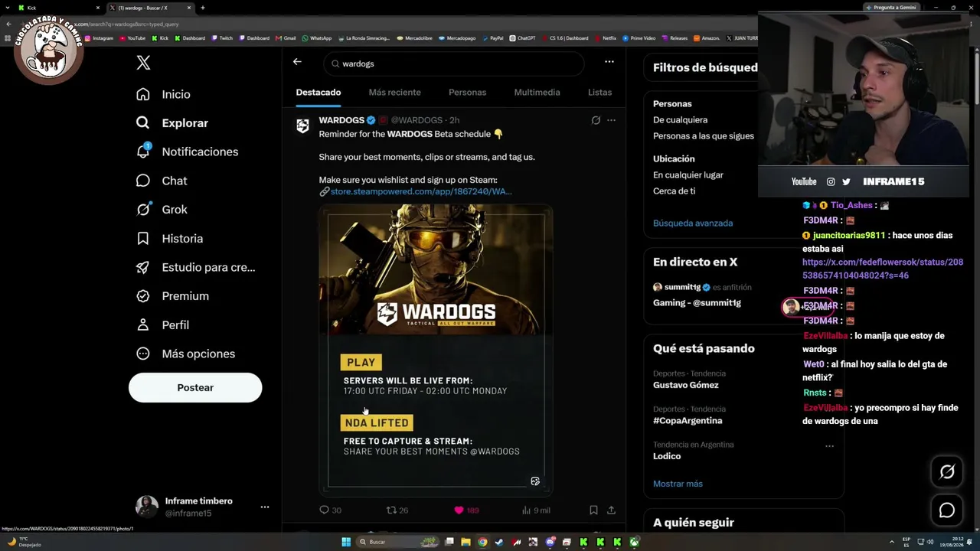Open the WARDOGS beta schedule image
This screenshot has width=980, height=551.
(436, 350)
